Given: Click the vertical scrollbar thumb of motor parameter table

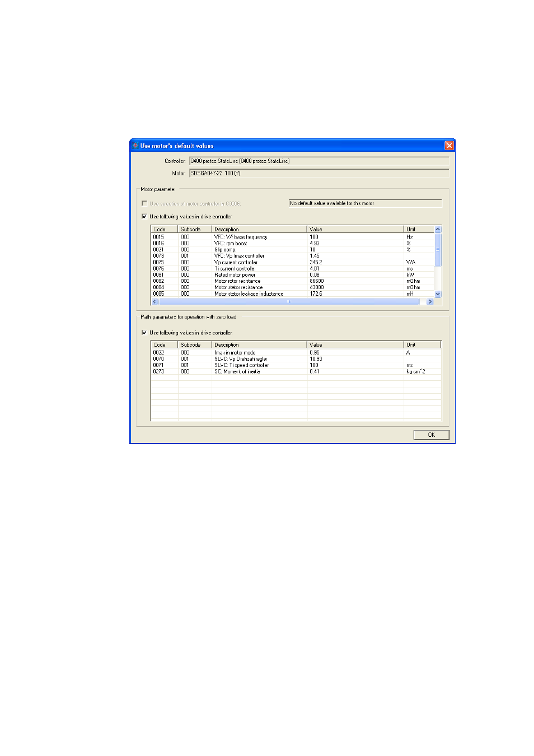Looking at the screenshot, I should tap(438, 249).
